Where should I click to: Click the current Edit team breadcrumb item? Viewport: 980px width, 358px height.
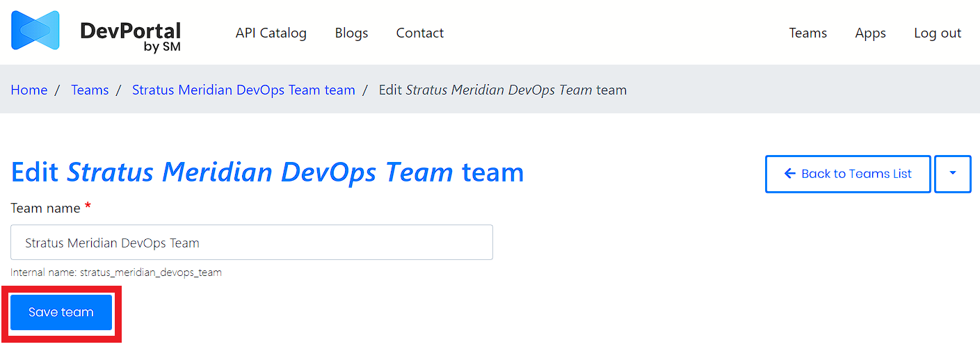coord(502,90)
